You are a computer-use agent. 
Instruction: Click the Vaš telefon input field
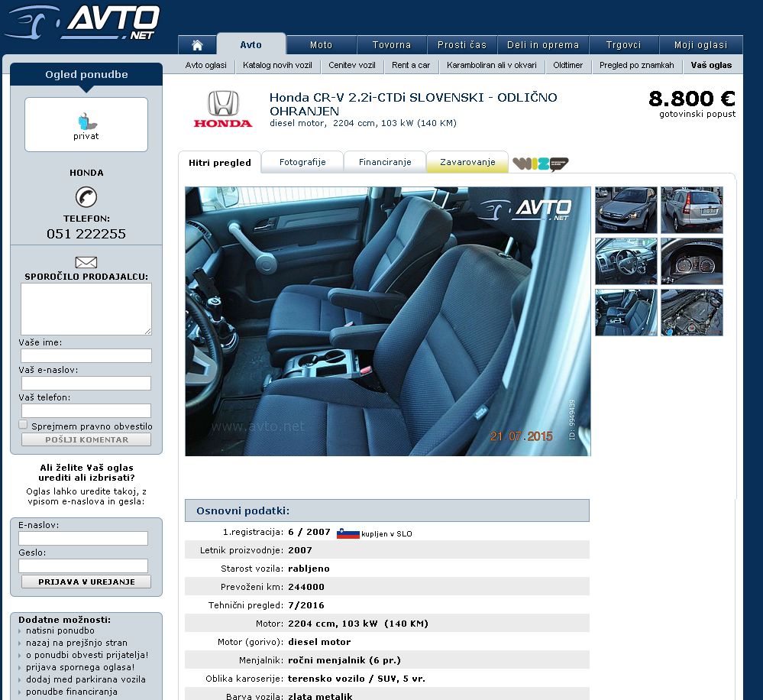(86, 410)
